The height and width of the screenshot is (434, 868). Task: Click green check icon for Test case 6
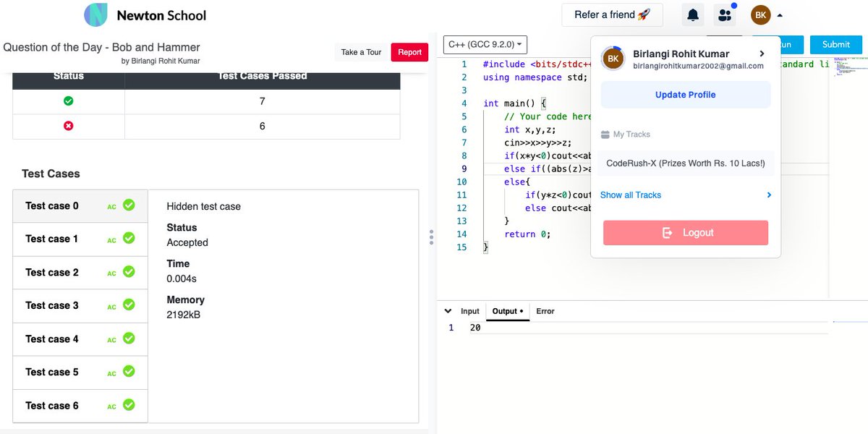129,405
